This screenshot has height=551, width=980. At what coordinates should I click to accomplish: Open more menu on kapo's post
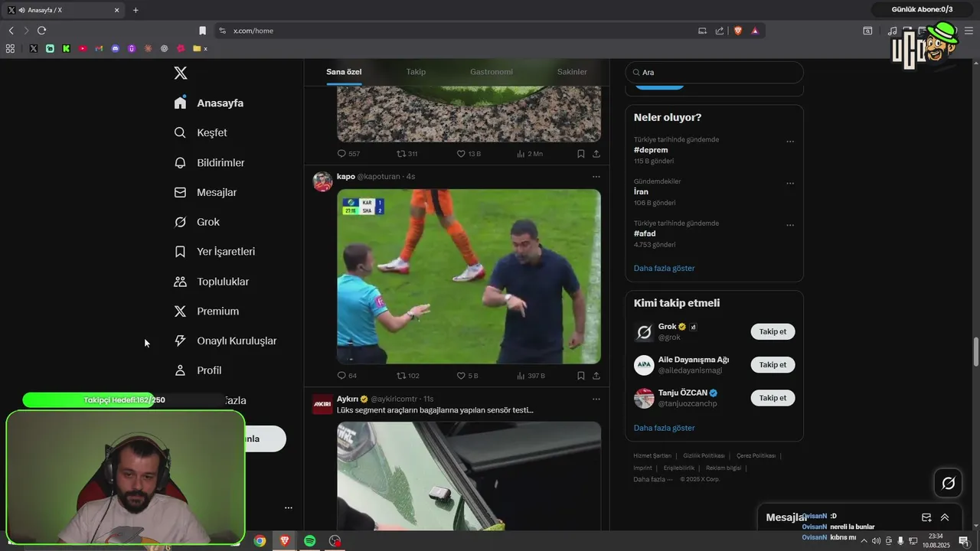pos(596,177)
